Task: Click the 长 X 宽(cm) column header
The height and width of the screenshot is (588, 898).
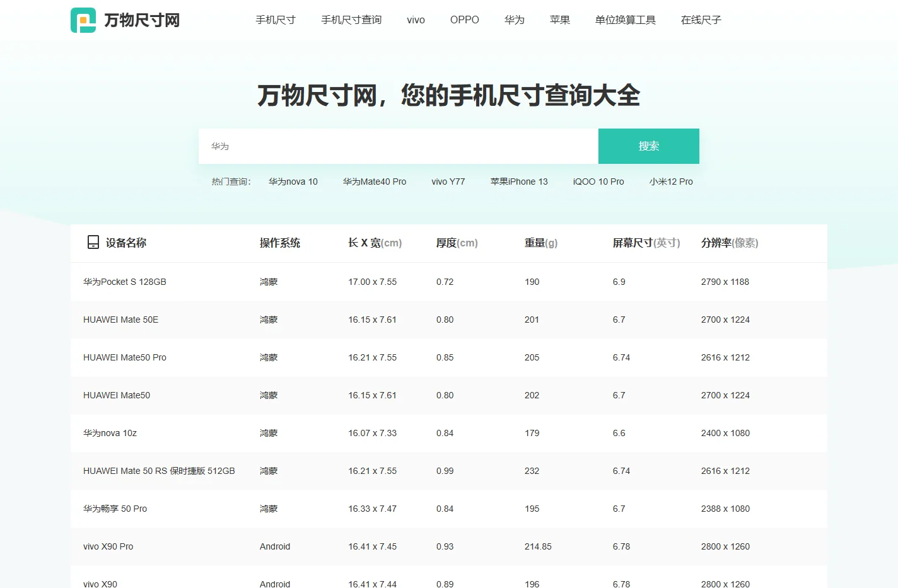Action: [375, 243]
